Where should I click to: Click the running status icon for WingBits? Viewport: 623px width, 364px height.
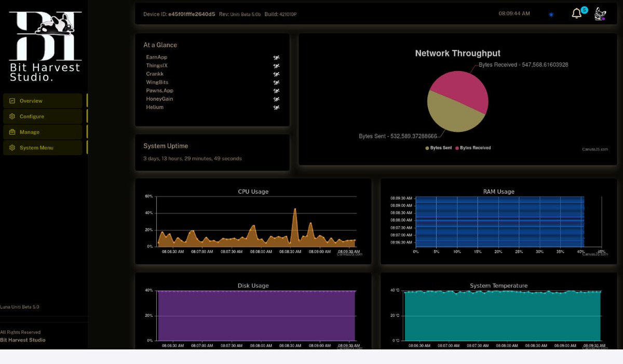(x=277, y=83)
